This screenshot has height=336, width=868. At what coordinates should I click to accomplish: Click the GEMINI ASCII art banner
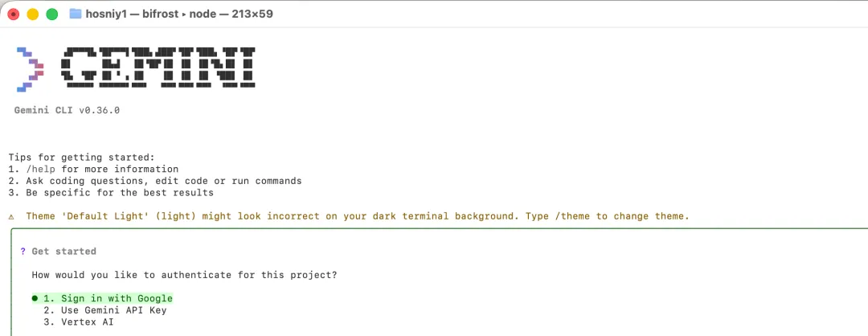[159, 66]
